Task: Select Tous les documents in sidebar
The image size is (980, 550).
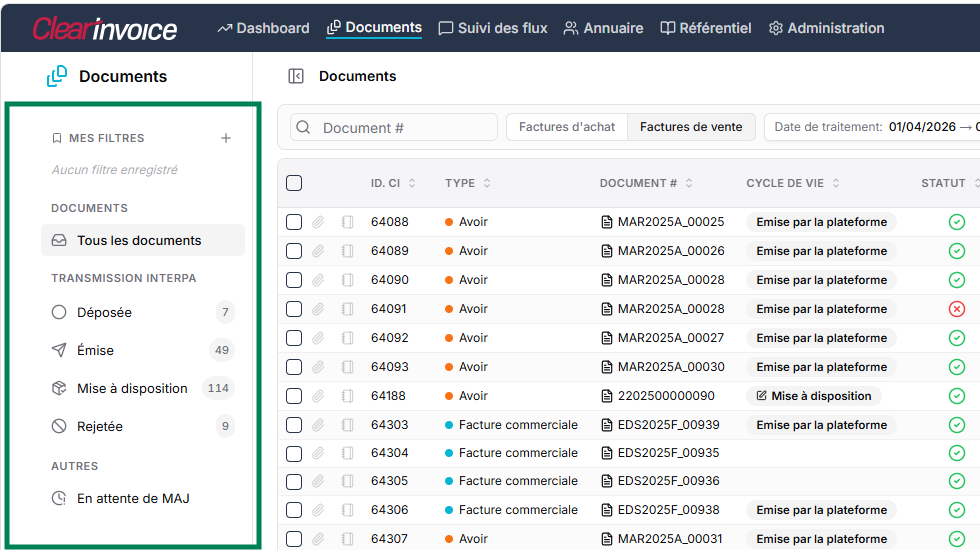Action: pos(142,241)
